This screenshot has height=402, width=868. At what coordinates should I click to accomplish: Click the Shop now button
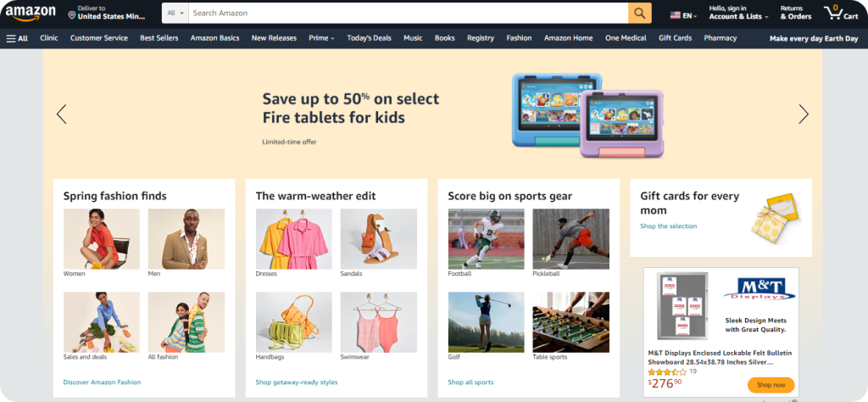pos(771,385)
